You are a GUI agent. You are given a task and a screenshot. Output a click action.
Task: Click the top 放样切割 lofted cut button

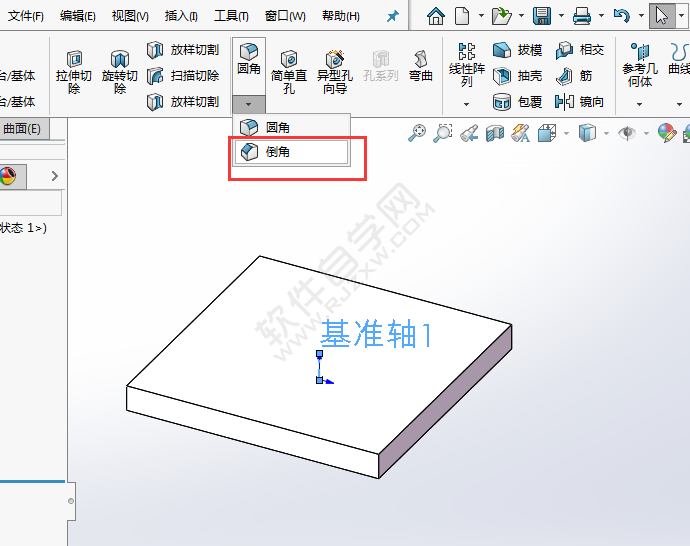(x=183, y=50)
